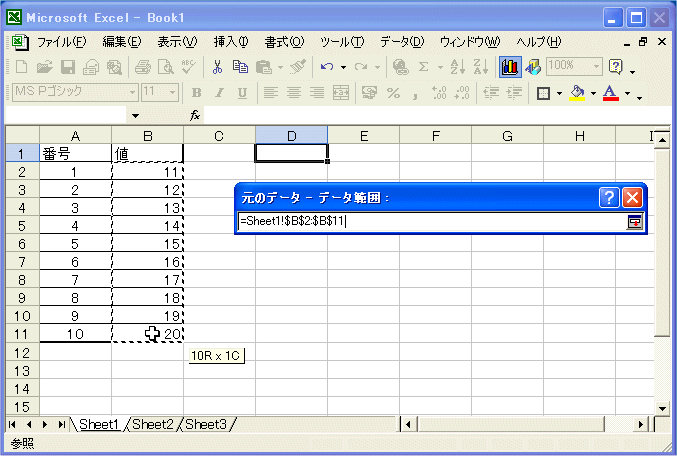
Task: Click the fx Insert Function button
Action: tap(195, 115)
